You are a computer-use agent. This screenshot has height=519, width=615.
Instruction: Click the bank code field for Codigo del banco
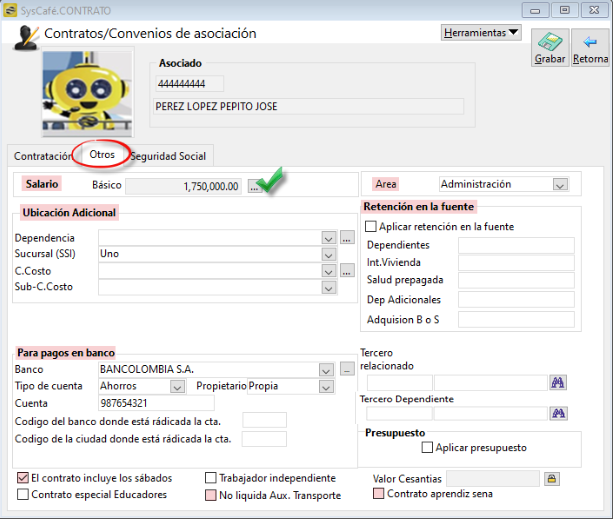coord(264,420)
